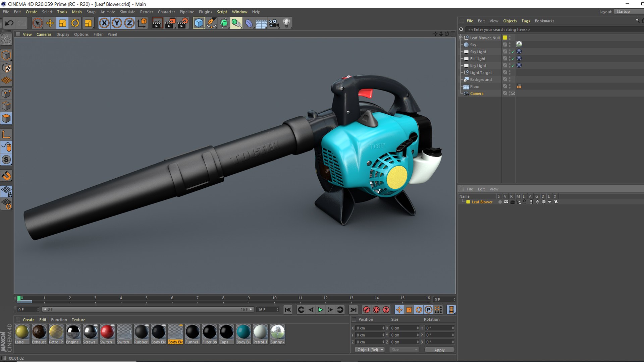Toggle Y axis lock
Screen dimensions: 644x362
117,23
